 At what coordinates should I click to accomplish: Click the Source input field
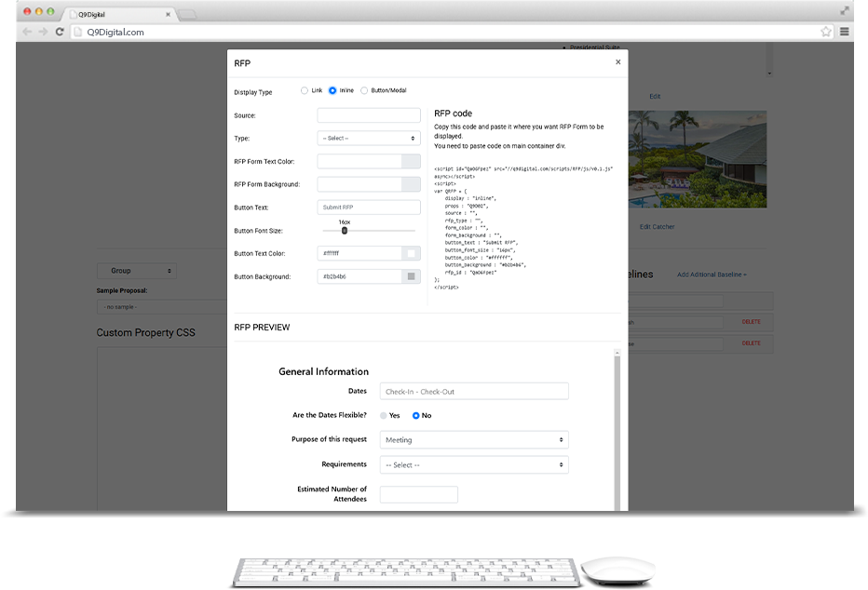[x=369, y=115]
